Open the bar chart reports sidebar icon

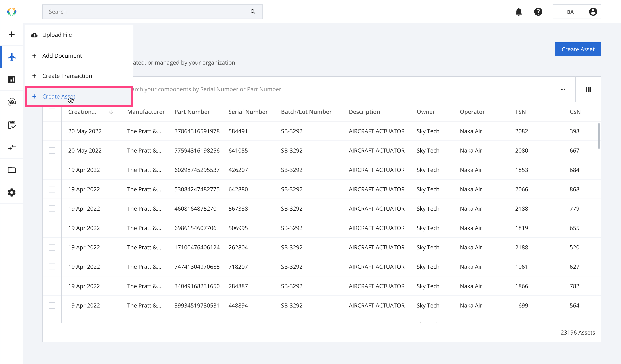(12, 79)
